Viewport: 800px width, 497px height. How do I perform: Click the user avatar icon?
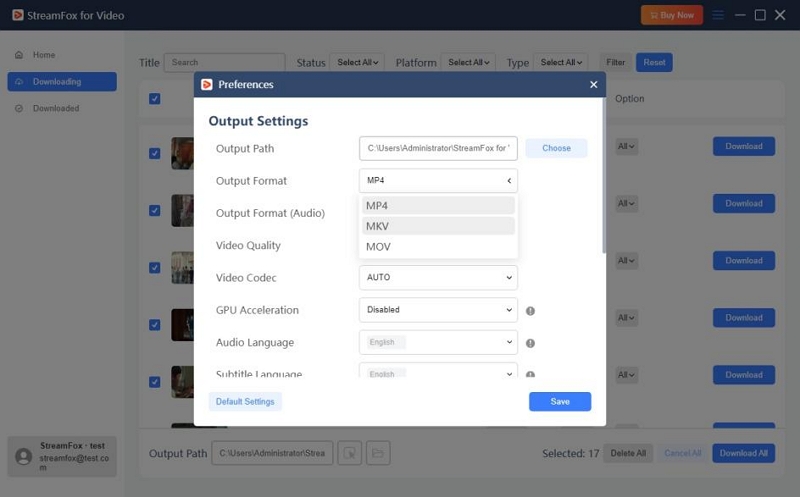[x=23, y=456]
